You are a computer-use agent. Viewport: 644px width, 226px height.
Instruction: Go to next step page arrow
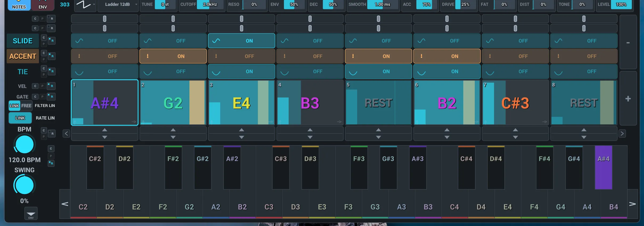tap(622, 134)
